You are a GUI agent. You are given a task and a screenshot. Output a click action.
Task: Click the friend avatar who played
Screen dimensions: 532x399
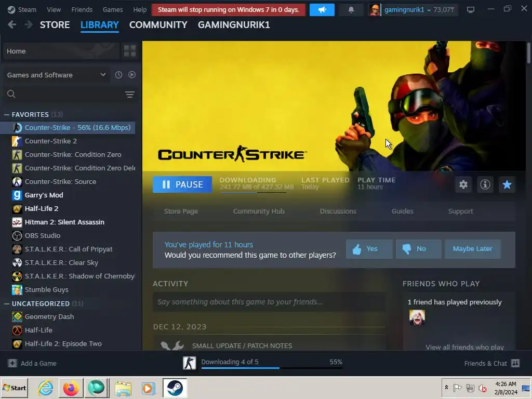point(417,317)
